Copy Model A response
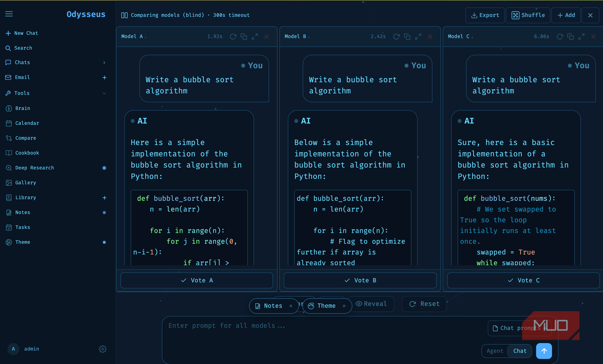 244,37
